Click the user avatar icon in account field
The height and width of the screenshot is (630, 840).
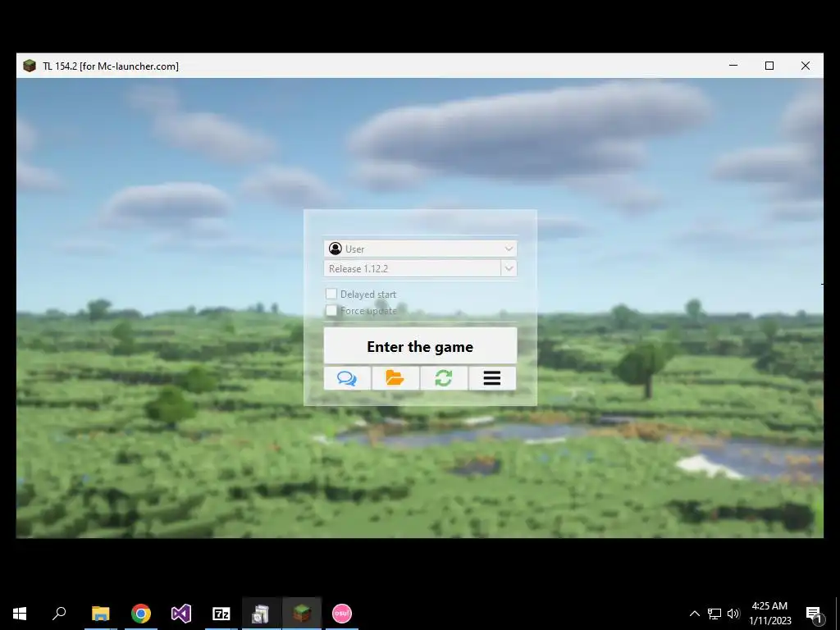coord(336,249)
